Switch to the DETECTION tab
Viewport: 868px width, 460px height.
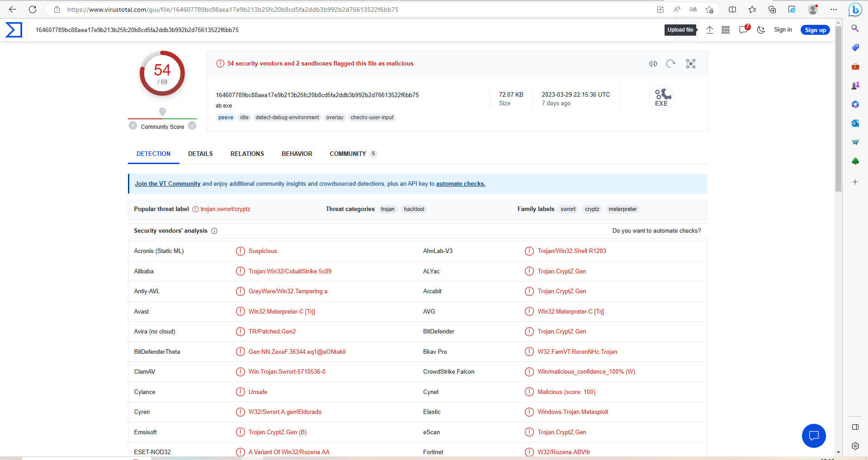[154, 154]
